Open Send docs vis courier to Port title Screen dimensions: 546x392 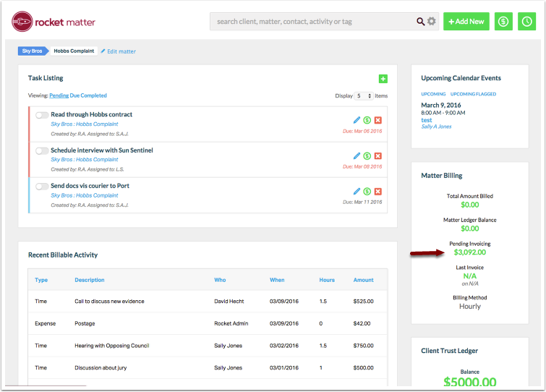click(x=90, y=186)
